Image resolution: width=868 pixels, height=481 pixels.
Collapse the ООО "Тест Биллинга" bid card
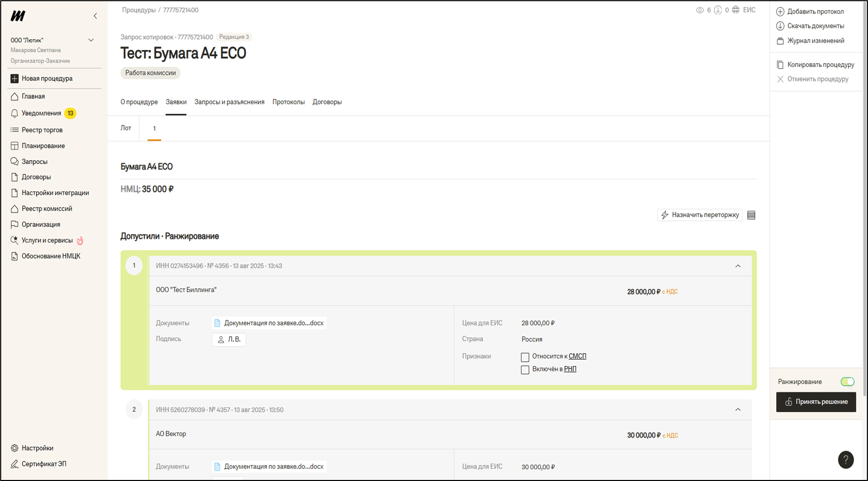coord(738,266)
